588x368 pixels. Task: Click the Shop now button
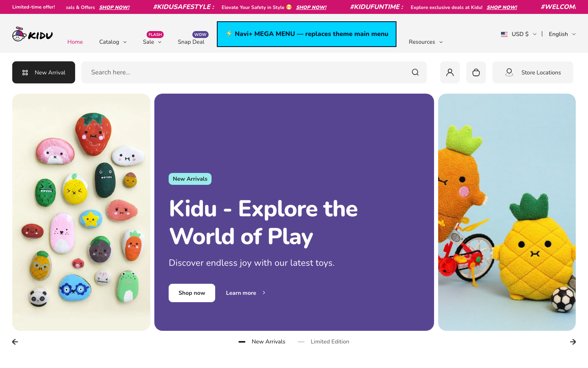point(192,293)
